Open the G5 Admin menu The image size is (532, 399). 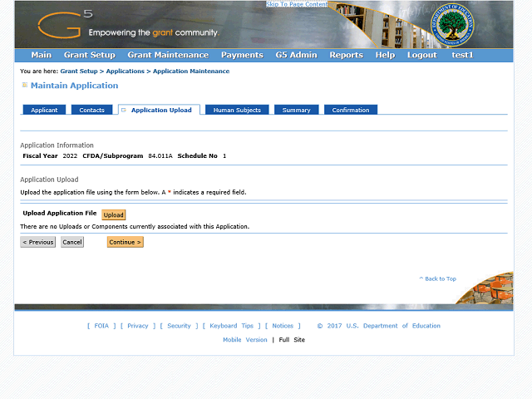[x=297, y=55]
